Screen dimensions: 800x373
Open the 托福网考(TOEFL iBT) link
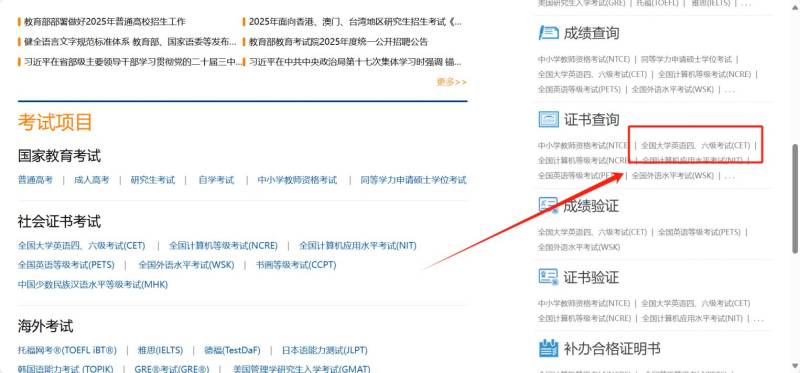tap(67, 351)
